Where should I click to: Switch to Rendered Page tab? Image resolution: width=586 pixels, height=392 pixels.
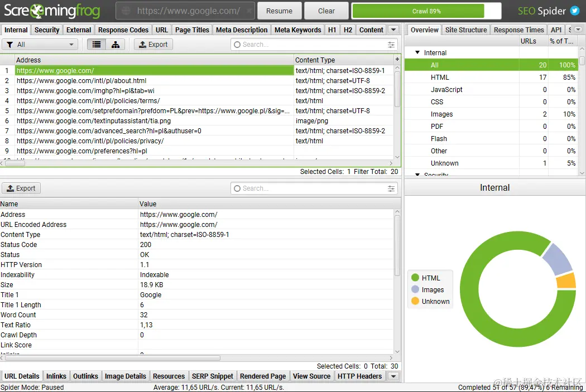click(x=263, y=376)
